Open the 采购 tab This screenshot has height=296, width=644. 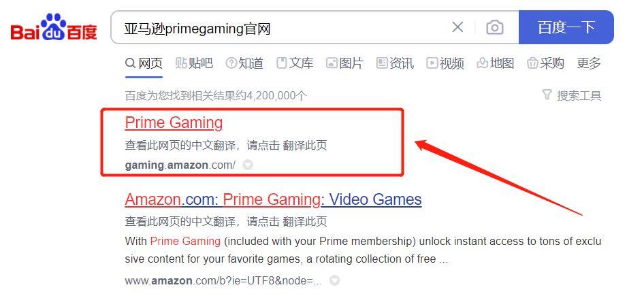tap(545, 63)
